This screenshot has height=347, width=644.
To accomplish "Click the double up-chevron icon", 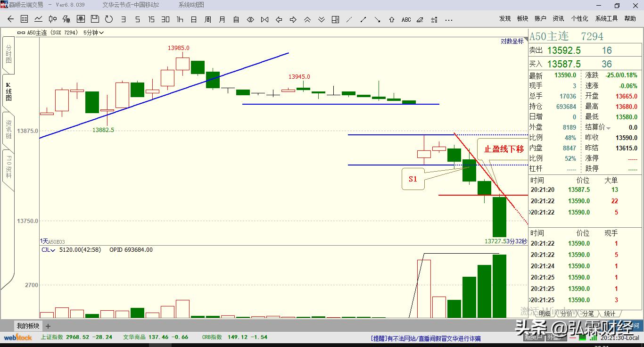I will click(307, 19).
